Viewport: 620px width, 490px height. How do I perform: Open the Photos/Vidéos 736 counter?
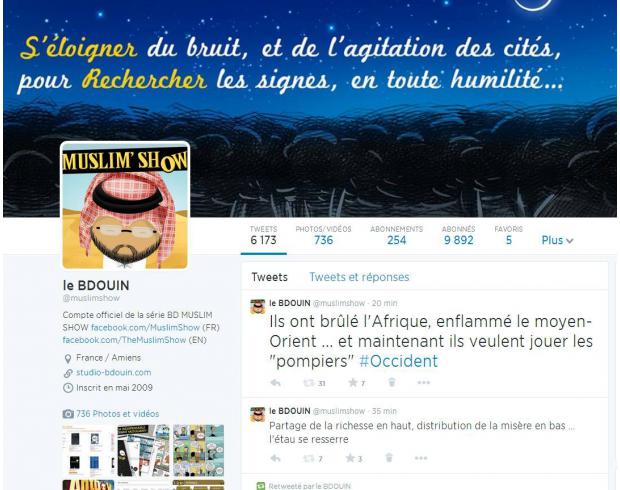(323, 235)
